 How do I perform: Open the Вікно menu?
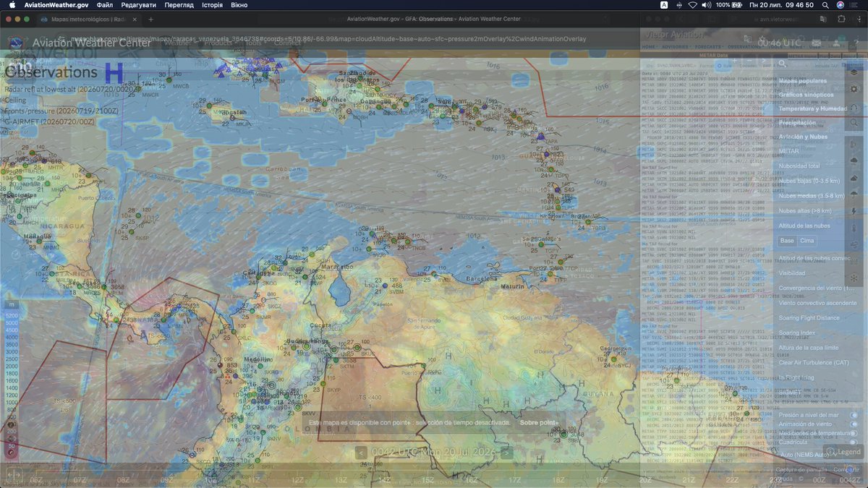[239, 5]
